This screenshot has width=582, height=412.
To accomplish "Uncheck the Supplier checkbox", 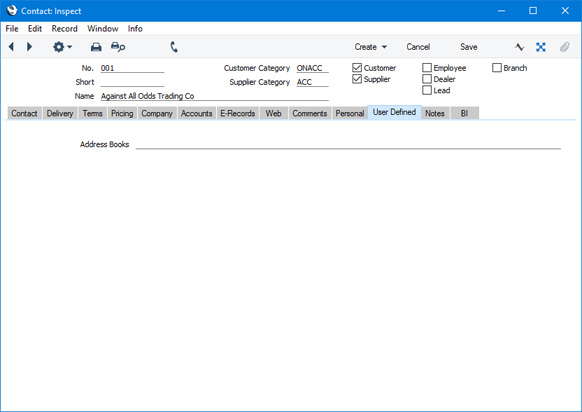I will pyautogui.click(x=357, y=79).
